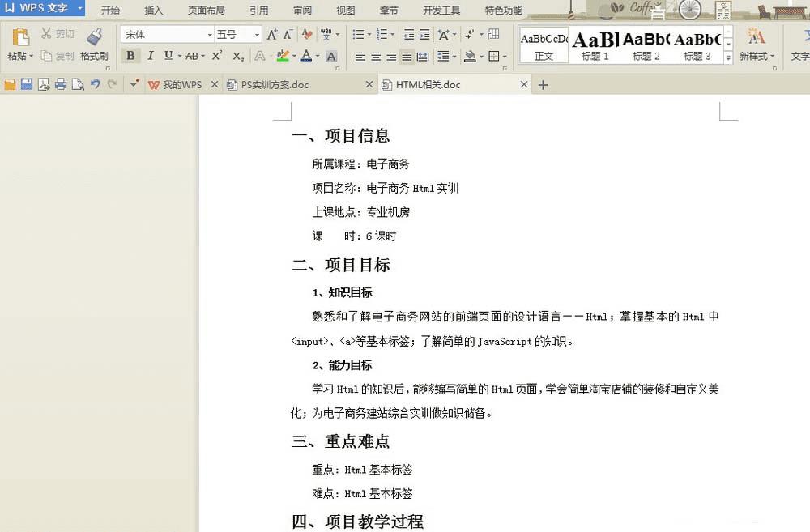The height and width of the screenshot is (532, 810).
Task: Add a new document tab with plus
Action: click(543, 85)
